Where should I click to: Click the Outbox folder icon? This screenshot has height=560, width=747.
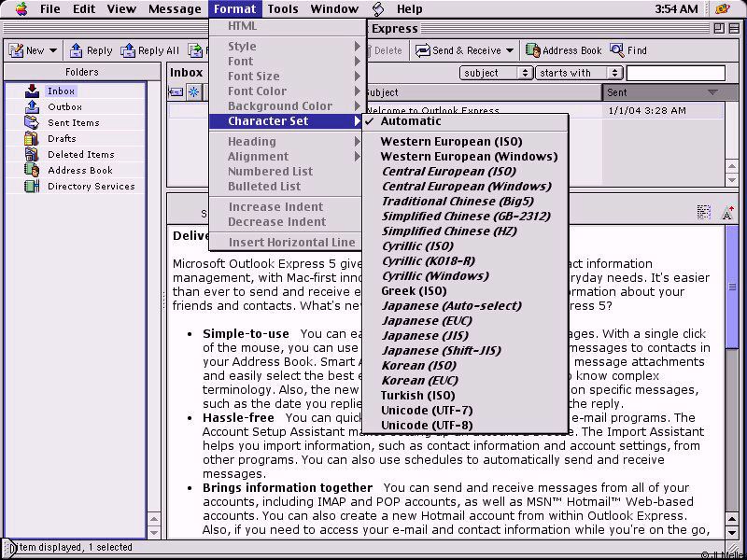pyautogui.click(x=33, y=106)
